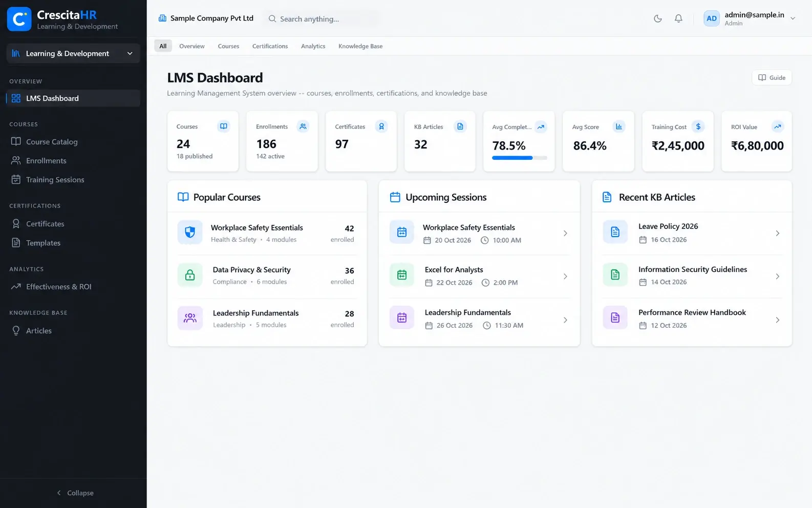
Task: Switch to the Analytics tab
Action: [313, 46]
